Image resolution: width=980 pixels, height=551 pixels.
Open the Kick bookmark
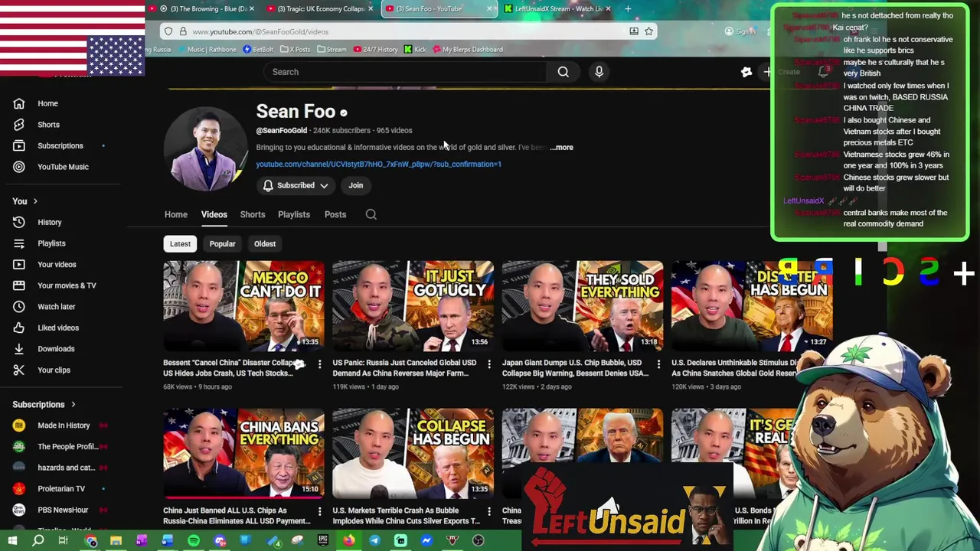[415, 49]
